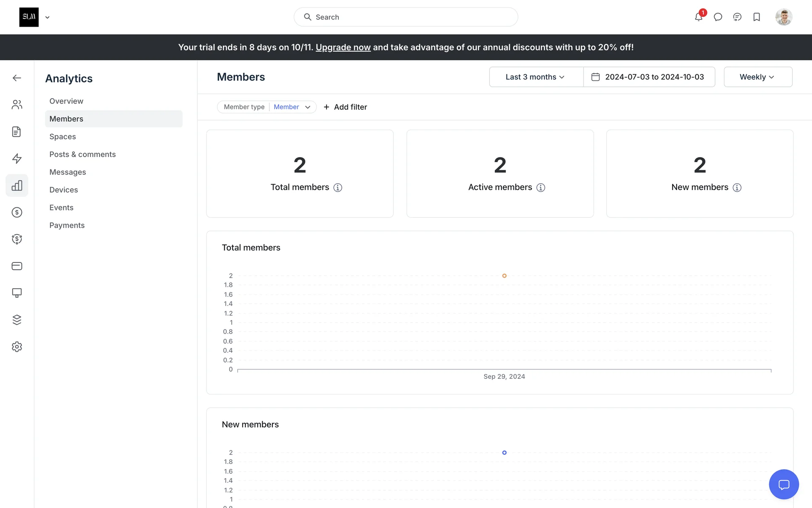812x508 pixels.
Task: Show Total members info tooltip icon
Action: coord(337,188)
